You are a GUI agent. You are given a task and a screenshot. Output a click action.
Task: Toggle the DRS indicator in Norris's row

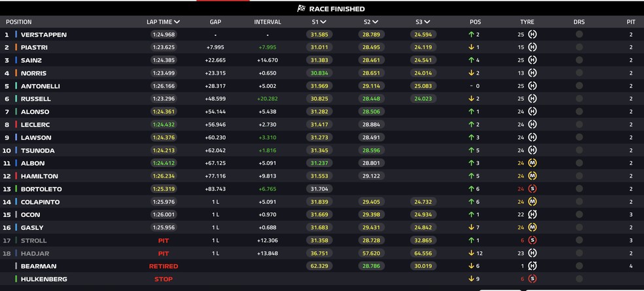[579, 73]
